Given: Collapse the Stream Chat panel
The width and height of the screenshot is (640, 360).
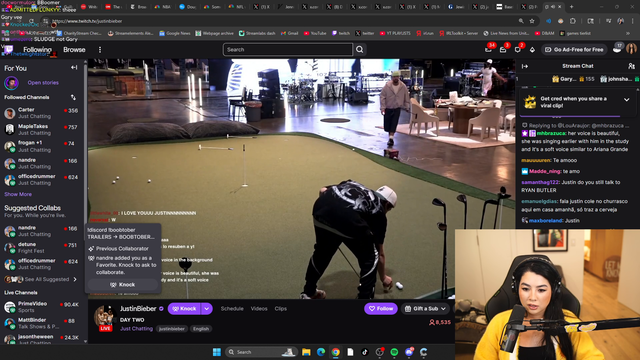Looking at the screenshot, I should coord(525,66).
